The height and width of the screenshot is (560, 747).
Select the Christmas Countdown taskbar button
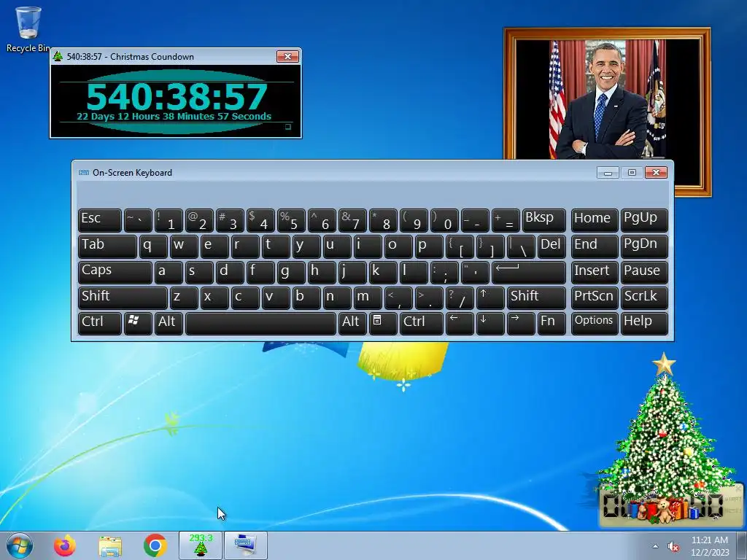[x=201, y=545]
